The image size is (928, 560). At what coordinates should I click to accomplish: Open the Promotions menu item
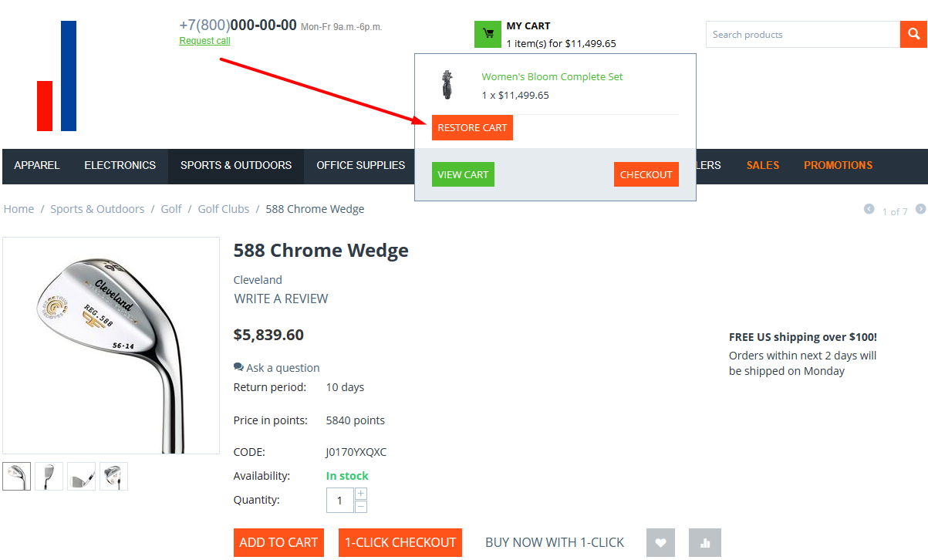pos(838,165)
